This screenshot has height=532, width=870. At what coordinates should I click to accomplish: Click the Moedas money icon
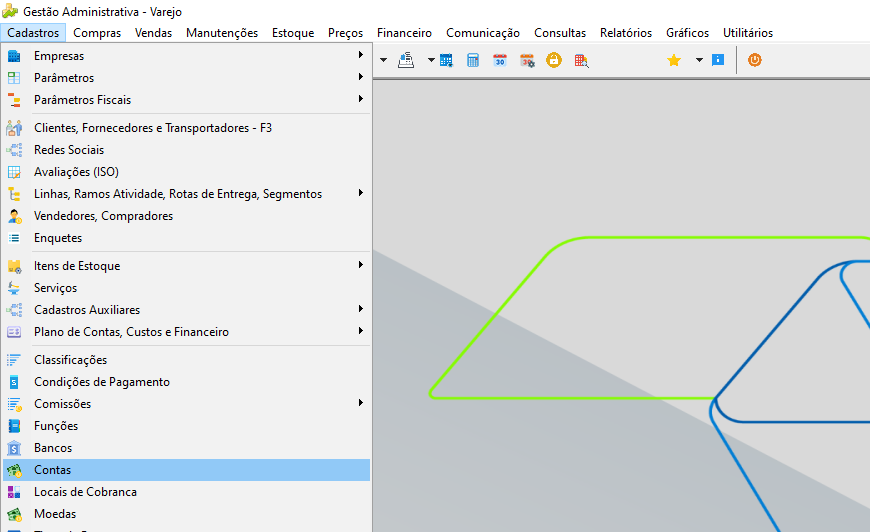(x=14, y=514)
